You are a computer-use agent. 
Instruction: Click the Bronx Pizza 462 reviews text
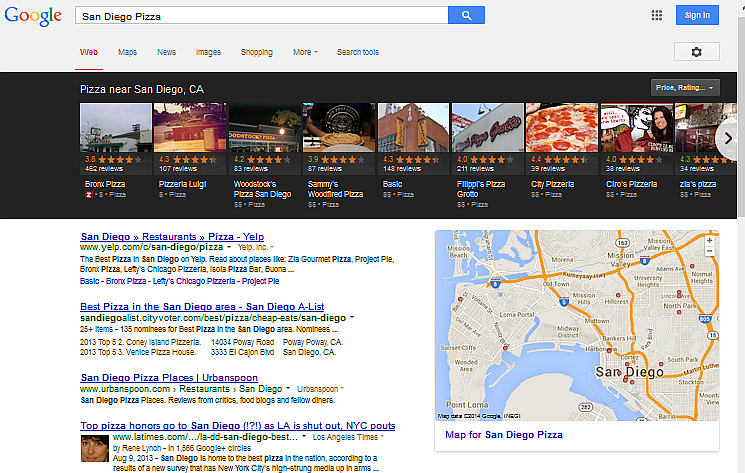pos(104,169)
